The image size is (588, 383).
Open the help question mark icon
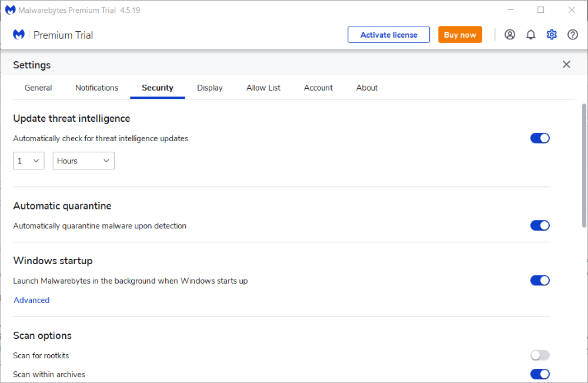point(573,35)
